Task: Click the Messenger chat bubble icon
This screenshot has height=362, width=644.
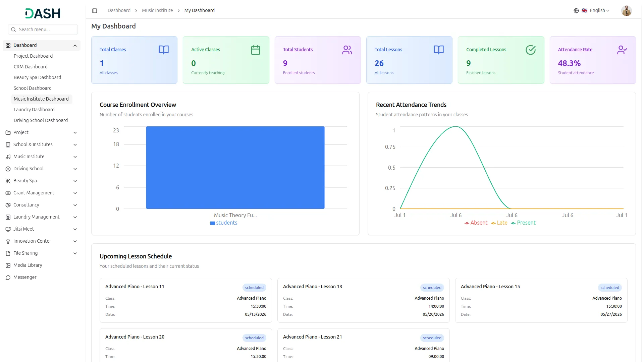Action: pyautogui.click(x=8, y=278)
